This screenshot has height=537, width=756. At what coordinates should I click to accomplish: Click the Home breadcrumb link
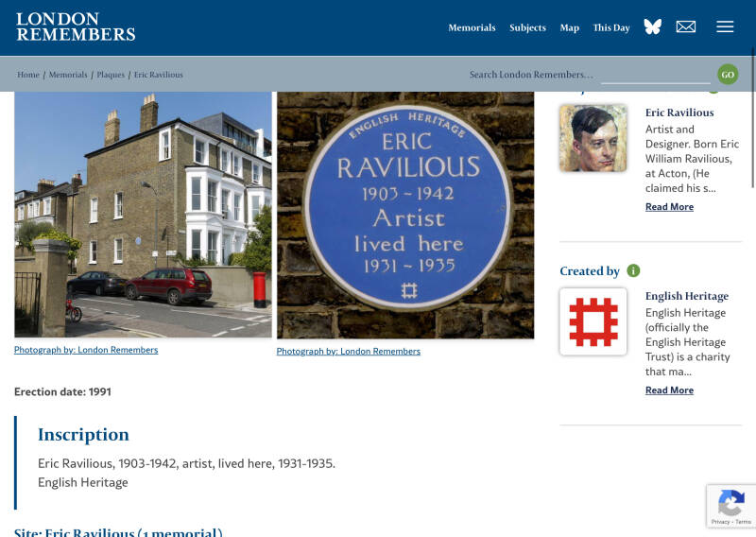28,75
